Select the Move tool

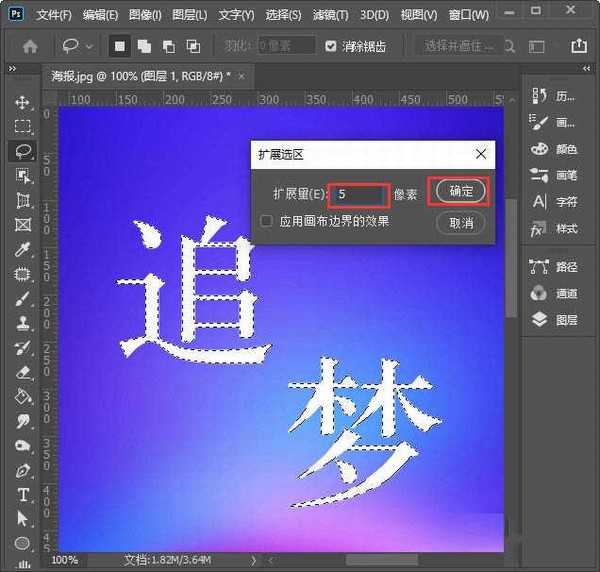tap(23, 103)
